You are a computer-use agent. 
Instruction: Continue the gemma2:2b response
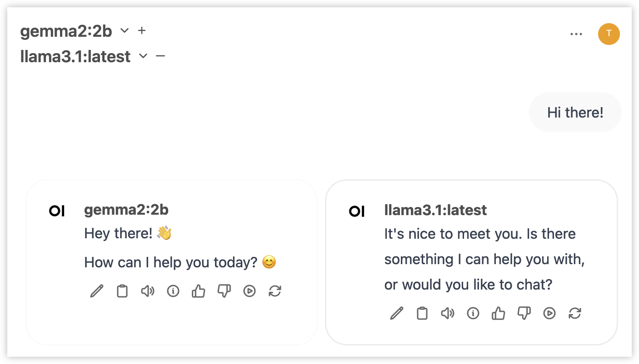[x=250, y=291]
